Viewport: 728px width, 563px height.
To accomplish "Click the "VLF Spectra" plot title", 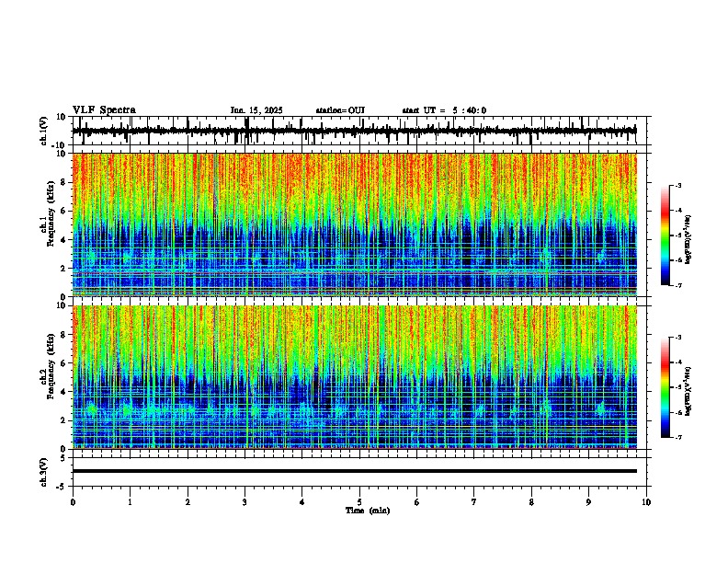I will click(104, 110).
